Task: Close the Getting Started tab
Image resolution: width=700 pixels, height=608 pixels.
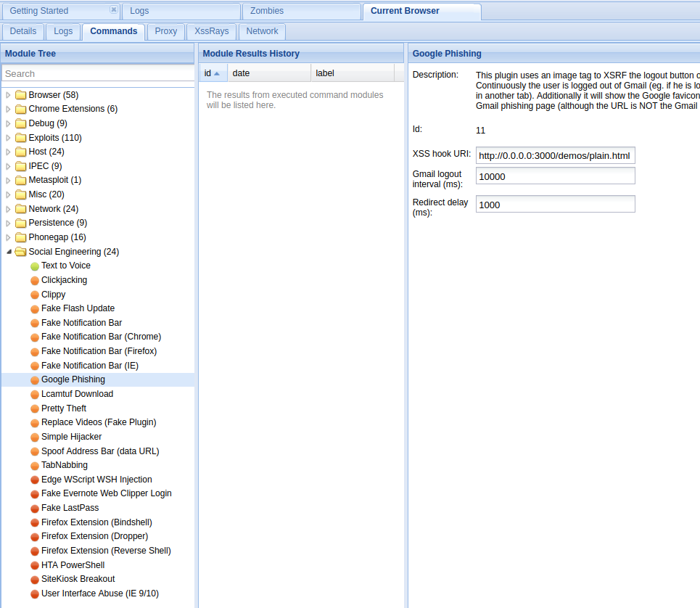Action: [113, 10]
